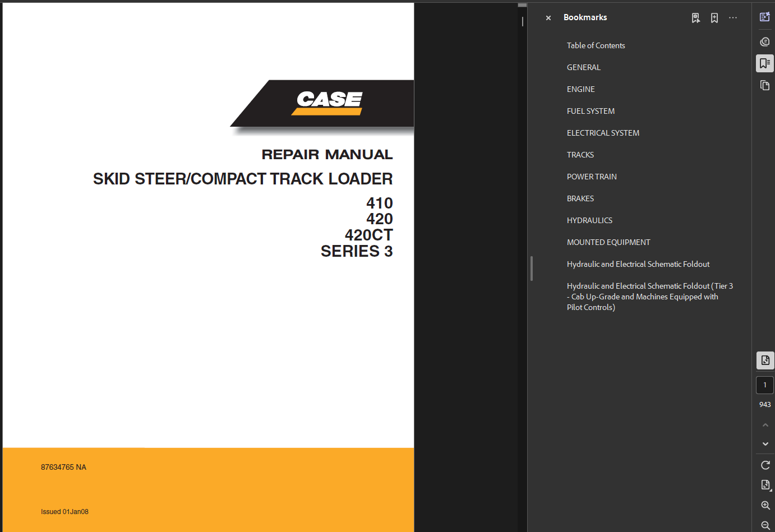
Task: Open the page display options icon
Action: tap(765, 485)
